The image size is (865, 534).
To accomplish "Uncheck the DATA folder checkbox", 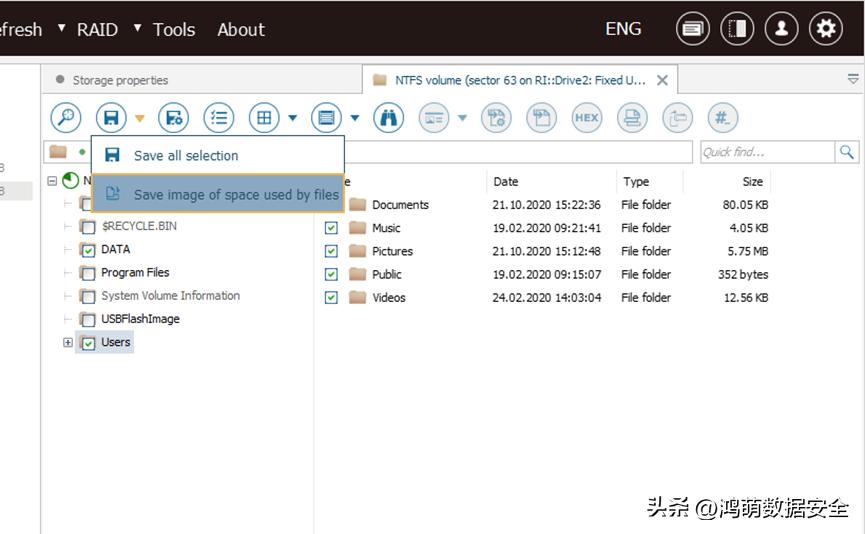I will 88,250.
